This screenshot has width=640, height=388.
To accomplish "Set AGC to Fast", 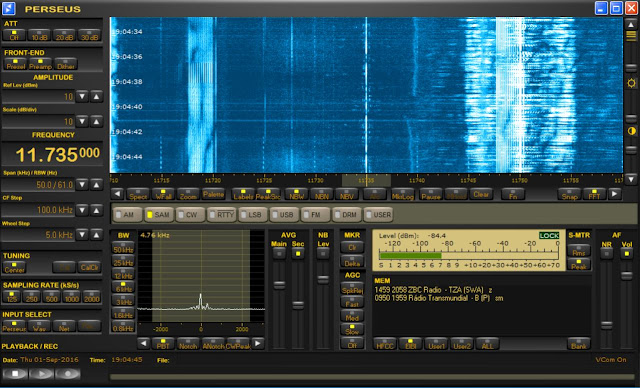I will [x=352, y=302].
